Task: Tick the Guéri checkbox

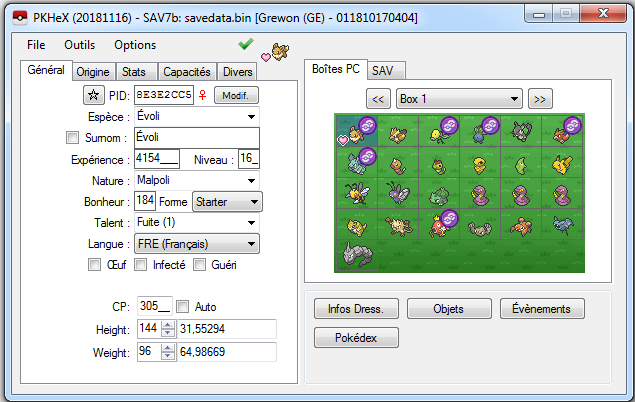Action: click(x=199, y=265)
